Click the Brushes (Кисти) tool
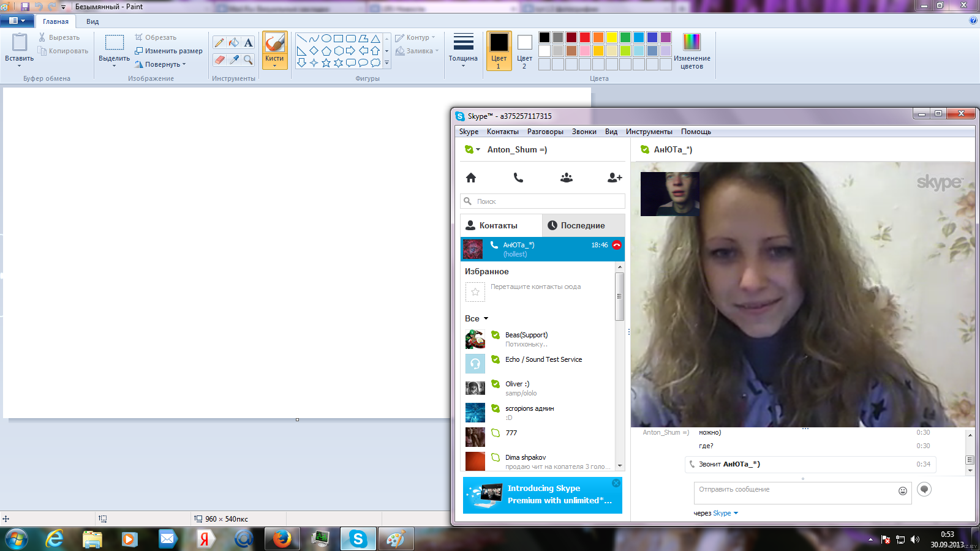The width and height of the screenshot is (980, 551). 275,50
